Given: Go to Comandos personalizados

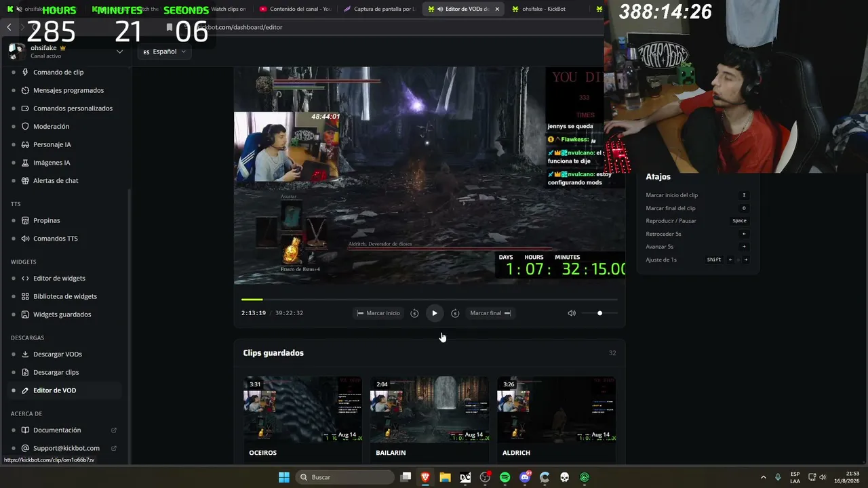Looking at the screenshot, I should click(x=73, y=108).
